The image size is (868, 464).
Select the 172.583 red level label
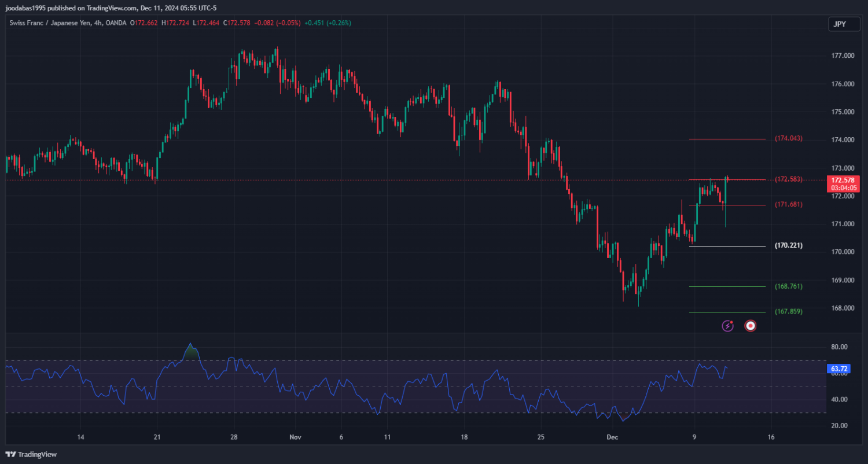pos(788,179)
